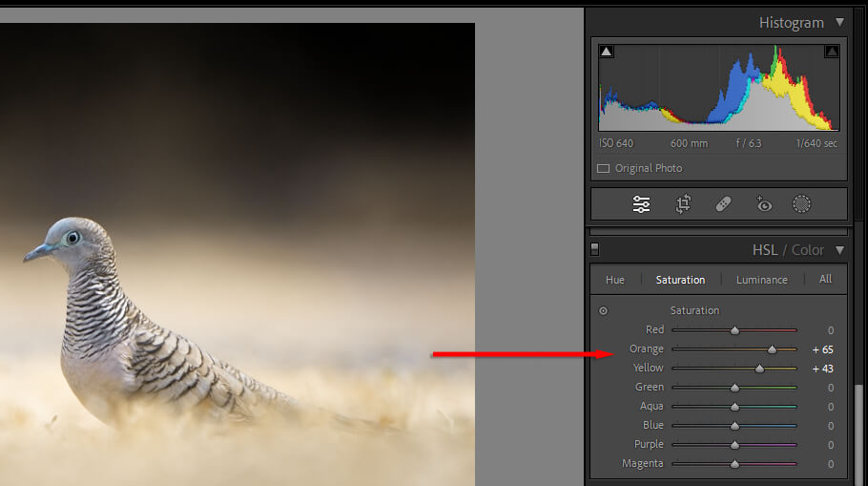Switch to the Luminance tab

(761, 280)
